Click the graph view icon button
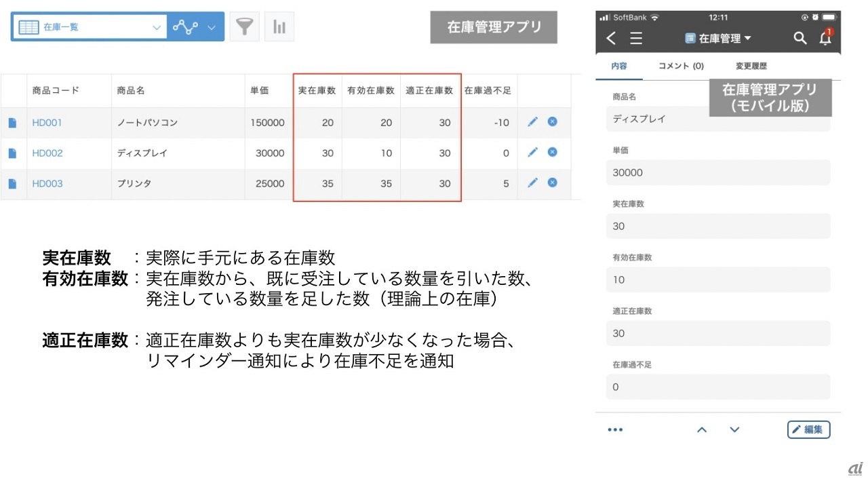The width and height of the screenshot is (868, 481). click(185, 27)
